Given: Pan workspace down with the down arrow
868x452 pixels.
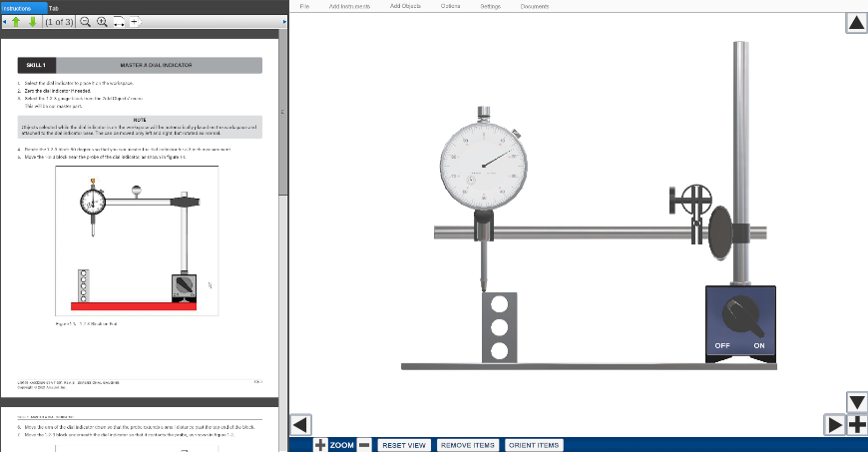Looking at the screenshot, I should 856,402.
